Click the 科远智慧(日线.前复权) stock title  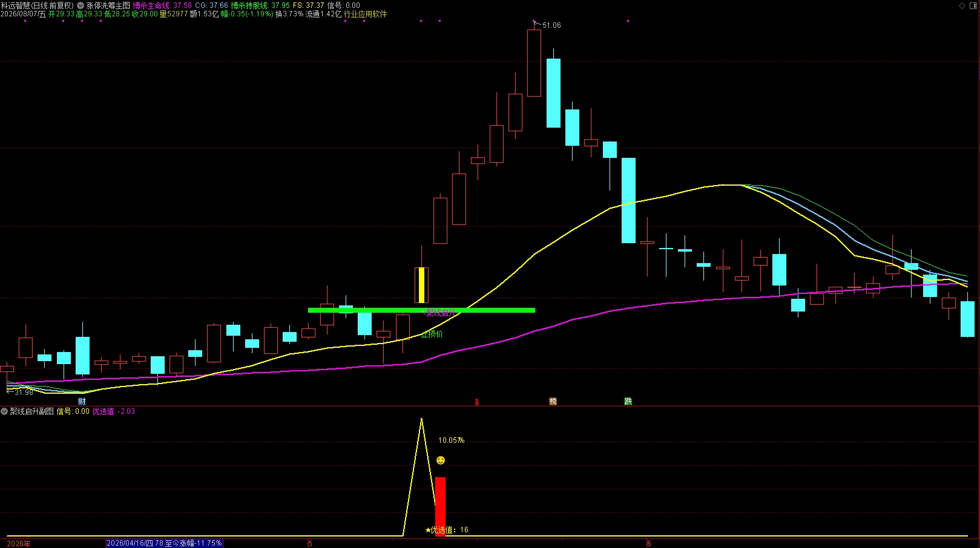38,5
